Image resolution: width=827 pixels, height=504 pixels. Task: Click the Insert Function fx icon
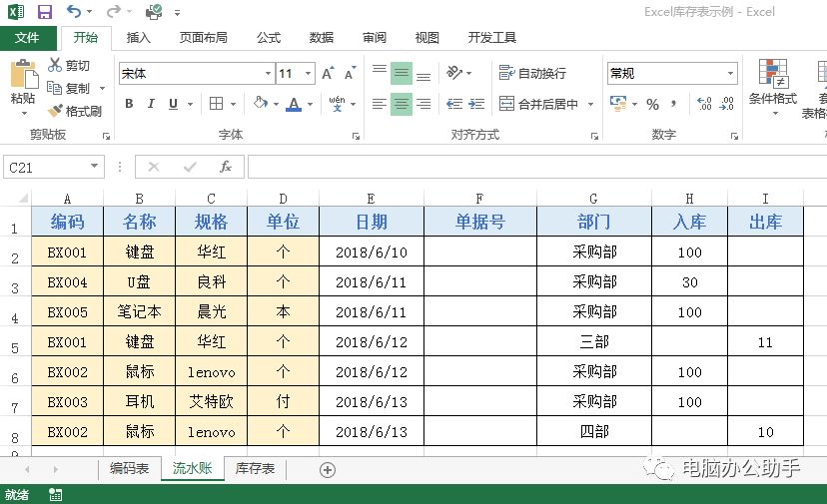point(225,167)
